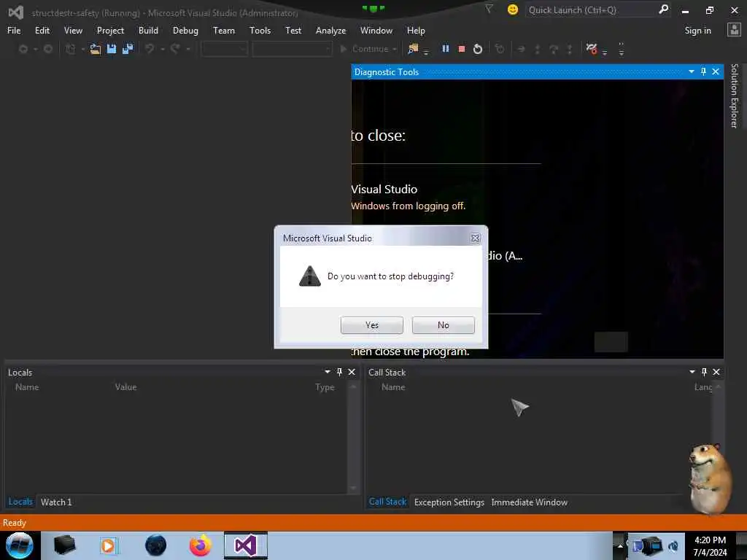Click the account avatar icon
The image size is (747, 560).
(734, 30)
